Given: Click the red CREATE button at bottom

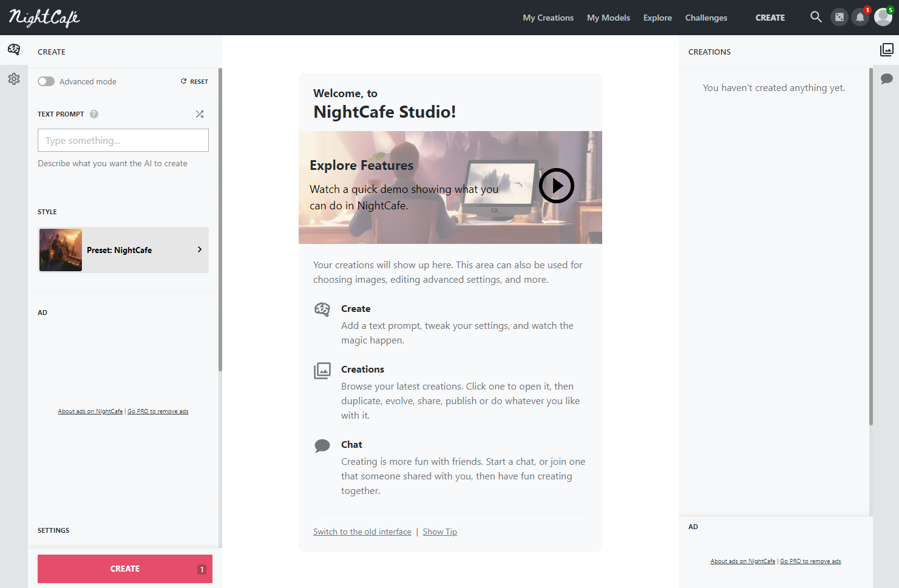Looking at the screenshot, I should (x=125, y=569).
